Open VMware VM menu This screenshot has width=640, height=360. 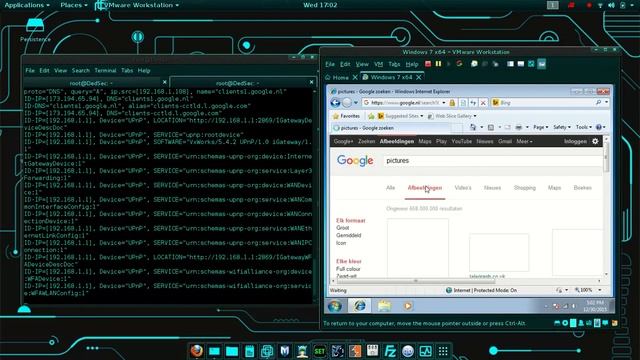click(378, 64)
